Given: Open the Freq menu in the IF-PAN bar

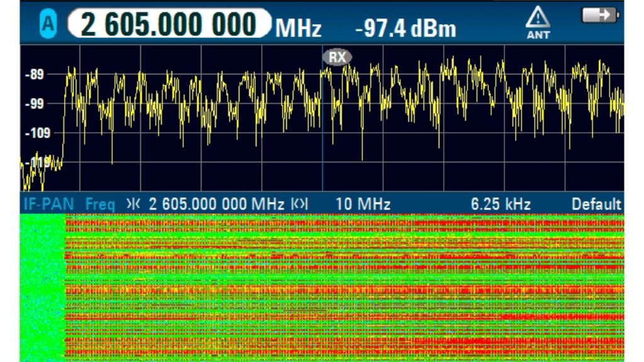Looking at the screenshot, I should coord(102,204).
